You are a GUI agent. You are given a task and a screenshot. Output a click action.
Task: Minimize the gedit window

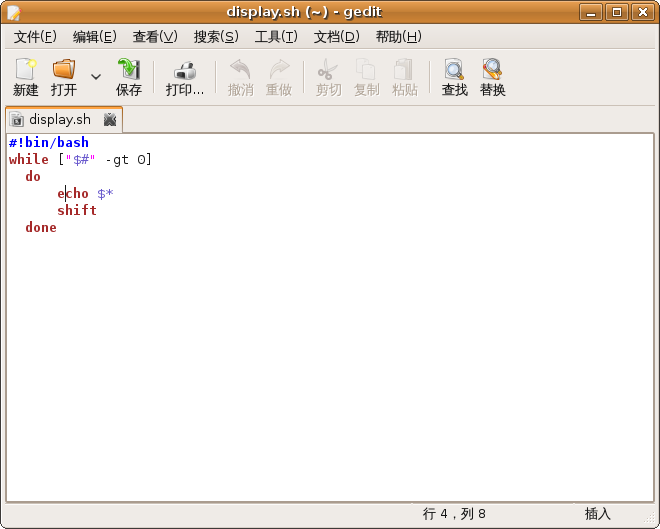(x=591, y=12)
